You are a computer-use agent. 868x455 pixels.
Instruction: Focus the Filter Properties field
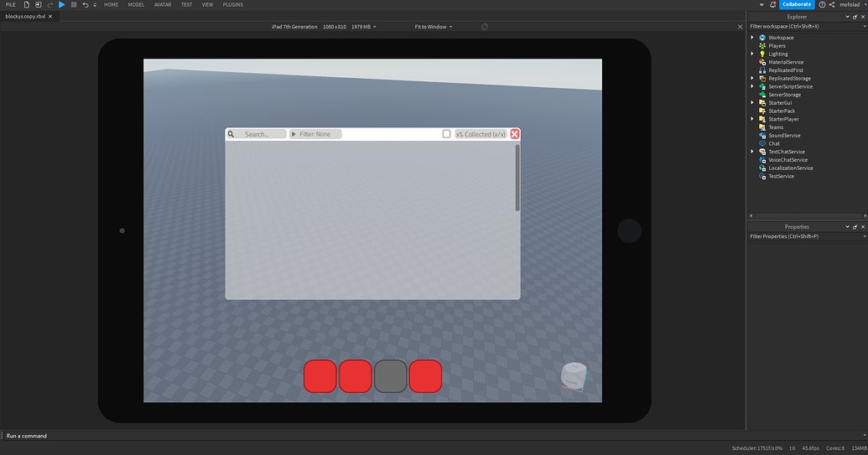[x=807, y=236]
